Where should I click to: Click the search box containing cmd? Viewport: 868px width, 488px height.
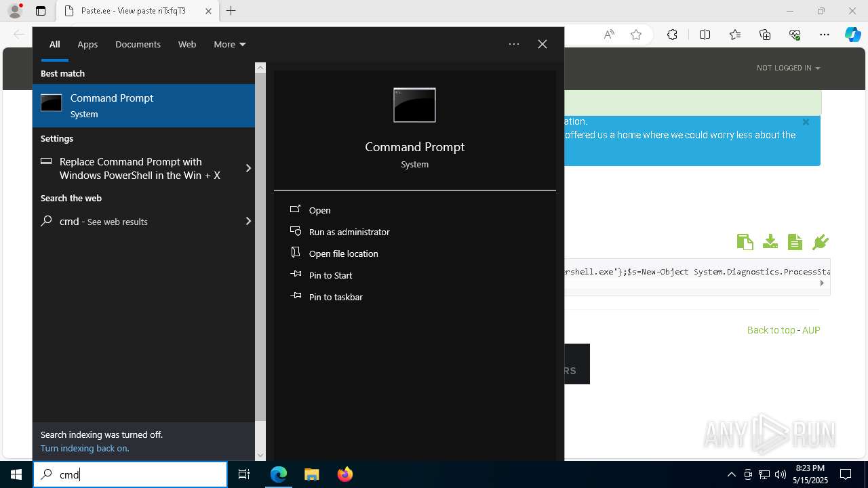point(130,474)
